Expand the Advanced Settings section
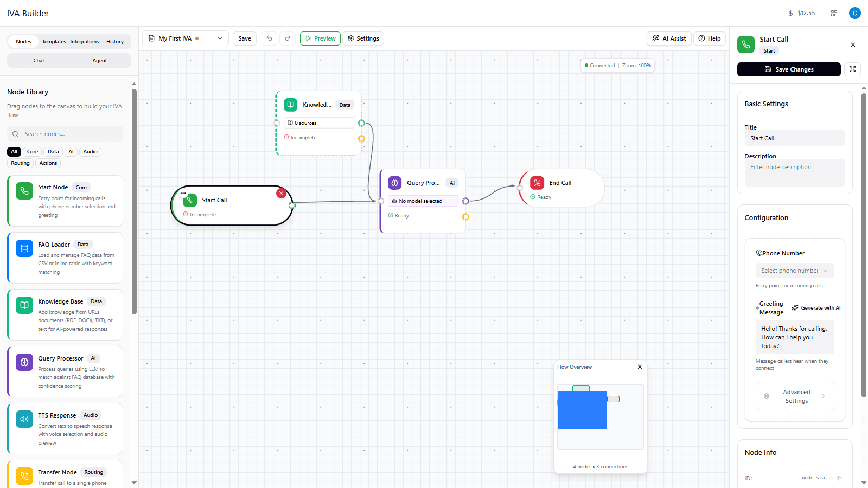This screenshot has height=488, width=868. [794, 396]
